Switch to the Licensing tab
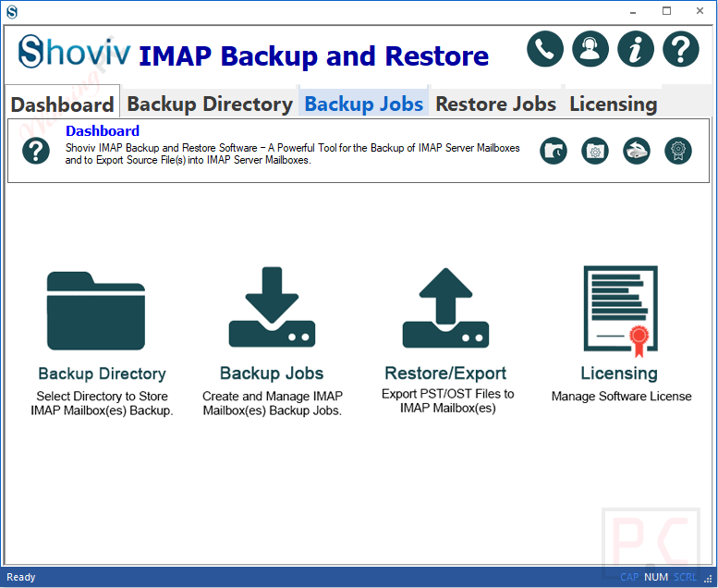 [x=614, y=104]
